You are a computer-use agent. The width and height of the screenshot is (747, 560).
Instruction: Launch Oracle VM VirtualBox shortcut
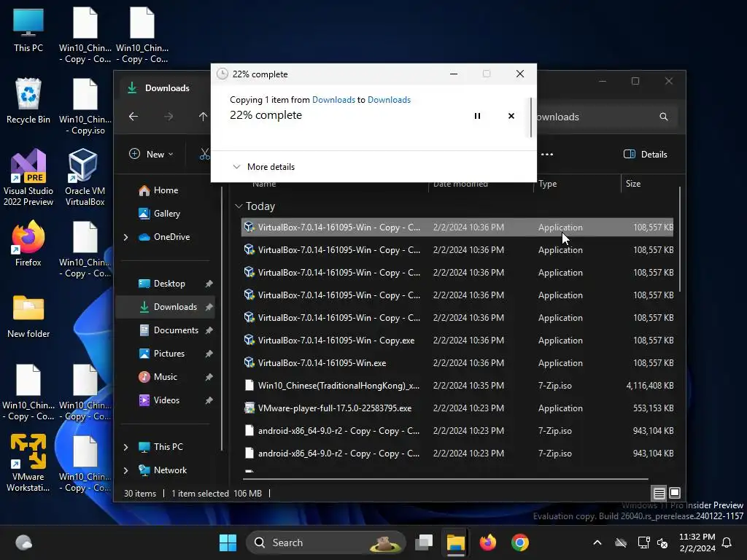85,177
